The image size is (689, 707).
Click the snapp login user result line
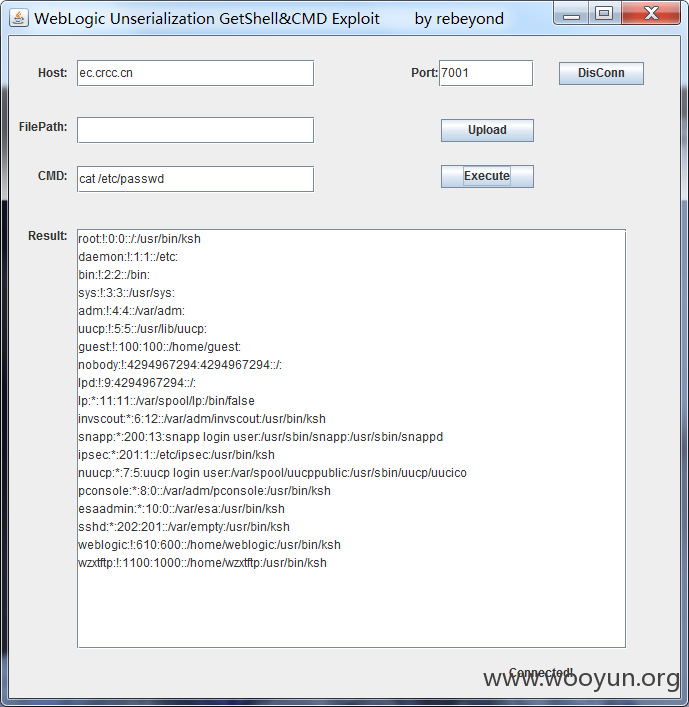(261, 437)
